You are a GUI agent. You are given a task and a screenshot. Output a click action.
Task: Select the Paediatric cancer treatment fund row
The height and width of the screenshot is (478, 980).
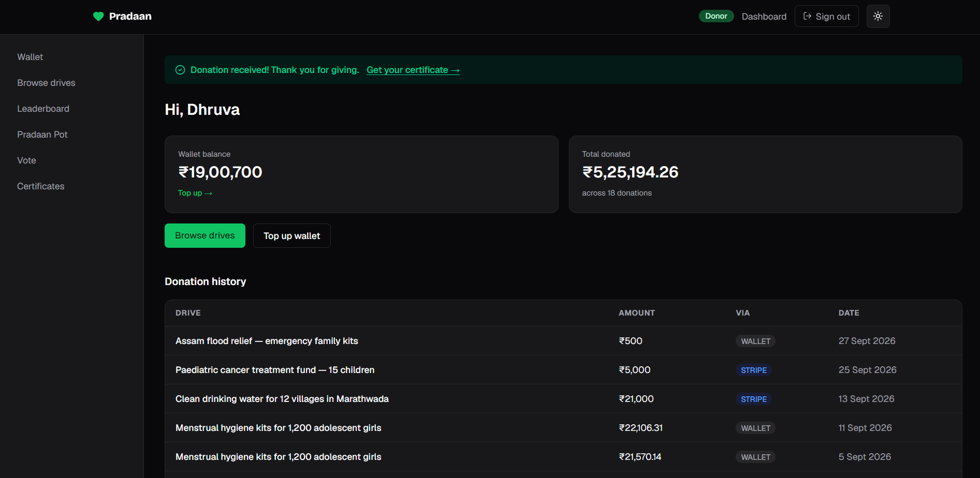pyautogui.click(x=563, y=370)
